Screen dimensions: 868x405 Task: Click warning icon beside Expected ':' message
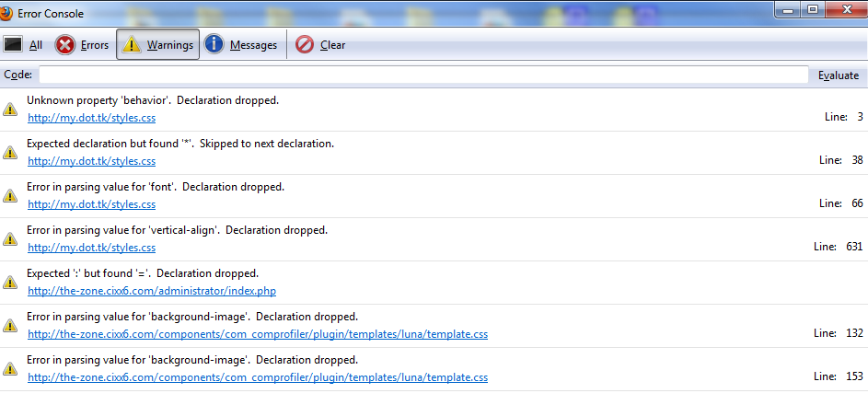pos(10,282)
